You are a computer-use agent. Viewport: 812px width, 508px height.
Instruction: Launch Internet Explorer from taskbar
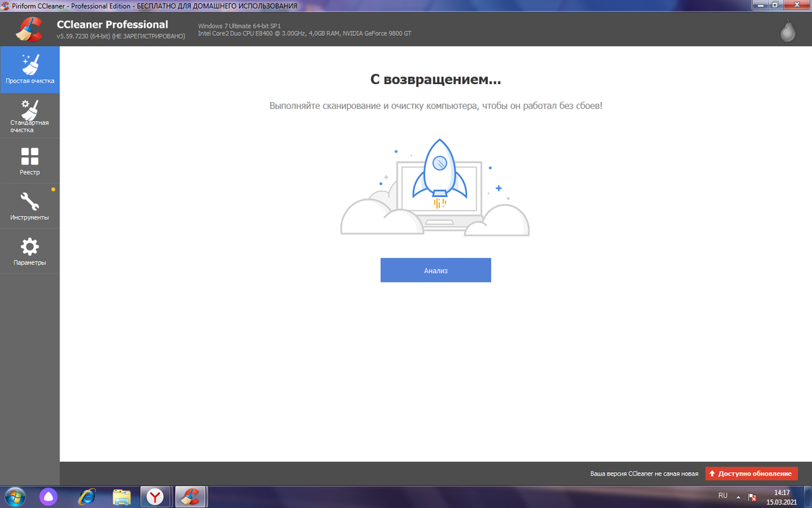pos(86,497)
